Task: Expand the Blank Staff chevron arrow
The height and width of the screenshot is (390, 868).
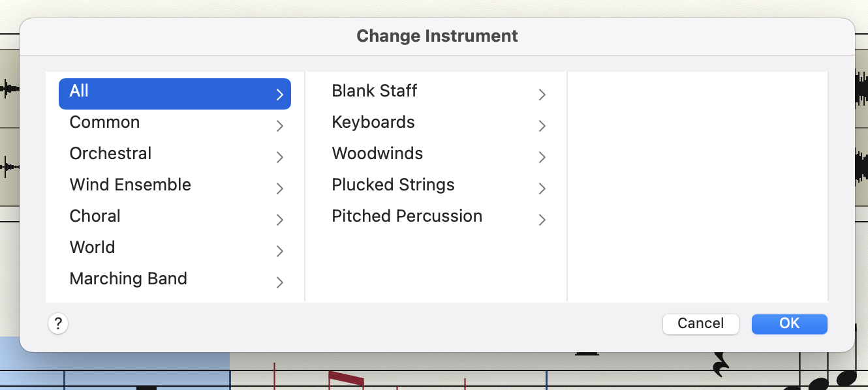Action: 542,95
